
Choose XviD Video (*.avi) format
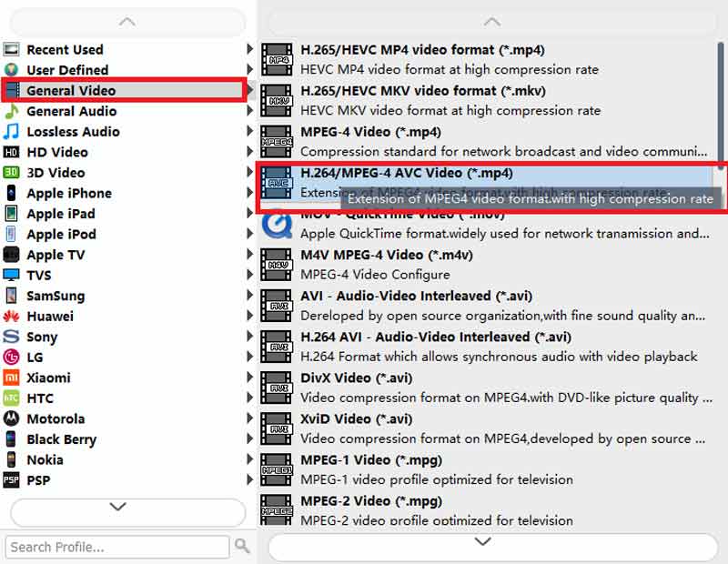(487, 428)
